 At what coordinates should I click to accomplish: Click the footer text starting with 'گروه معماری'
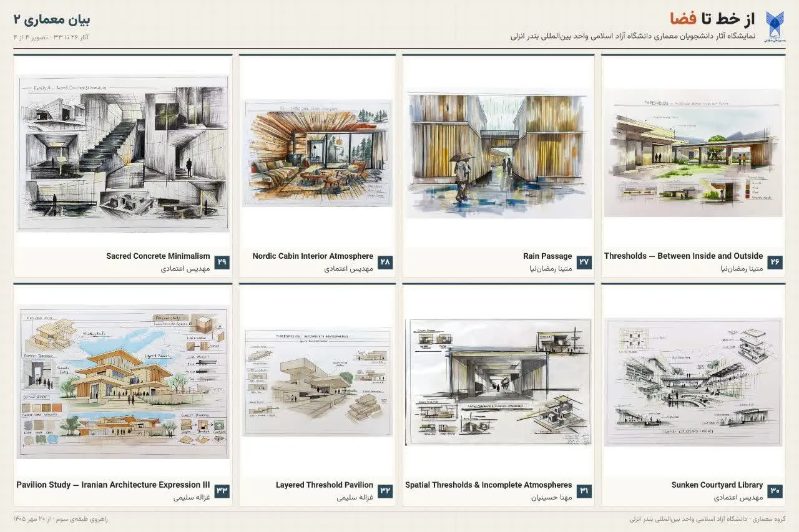click(707, 519)
